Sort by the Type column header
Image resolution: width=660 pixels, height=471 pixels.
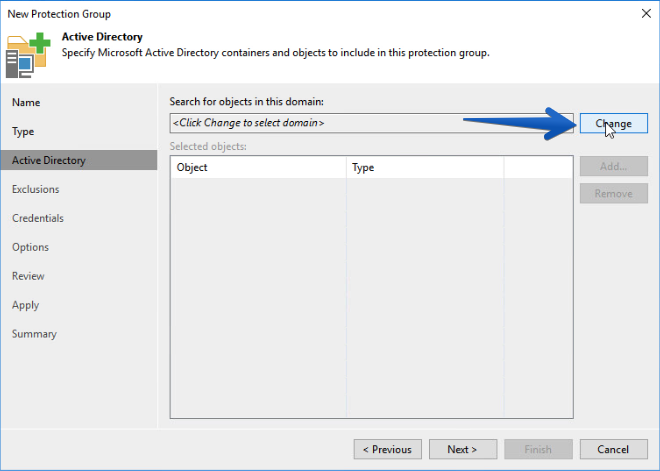tap(425, 167)
